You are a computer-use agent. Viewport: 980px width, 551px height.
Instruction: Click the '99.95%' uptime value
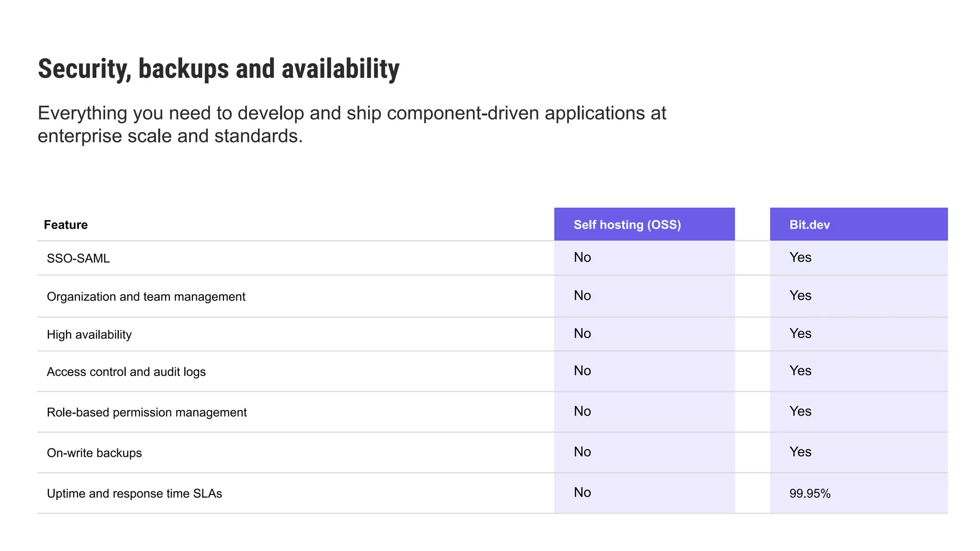tap(810, 494)
